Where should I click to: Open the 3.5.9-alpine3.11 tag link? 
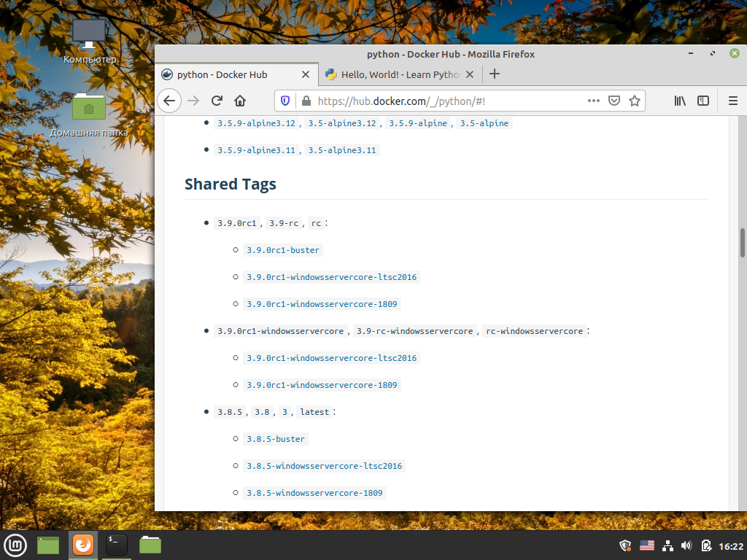pos(256,150)
